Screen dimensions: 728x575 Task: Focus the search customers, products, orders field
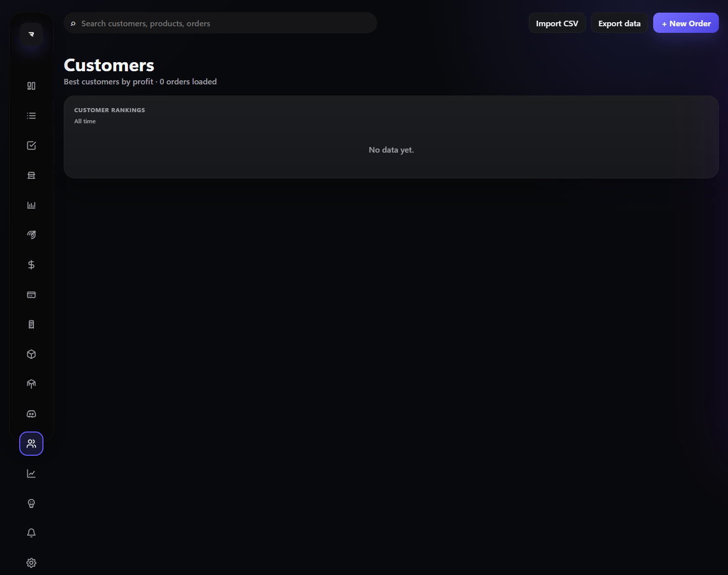pyautogui.click(x=220, y=23)
